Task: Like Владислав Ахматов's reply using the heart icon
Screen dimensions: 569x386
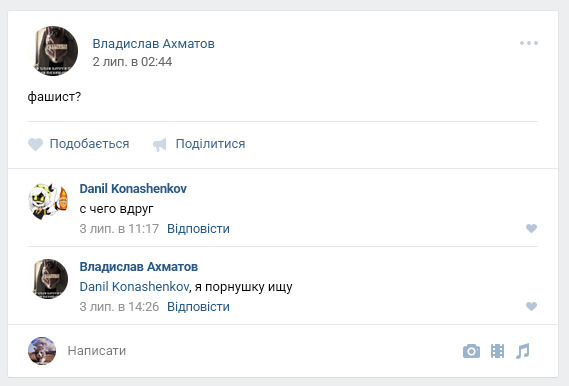Action: click(x=531, y=306)
